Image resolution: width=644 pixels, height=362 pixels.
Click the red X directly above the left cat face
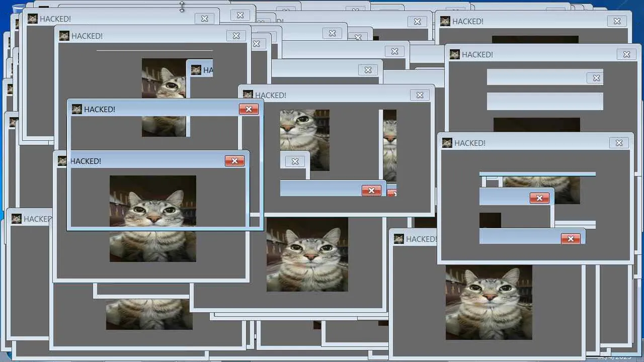tap(234, 161)
